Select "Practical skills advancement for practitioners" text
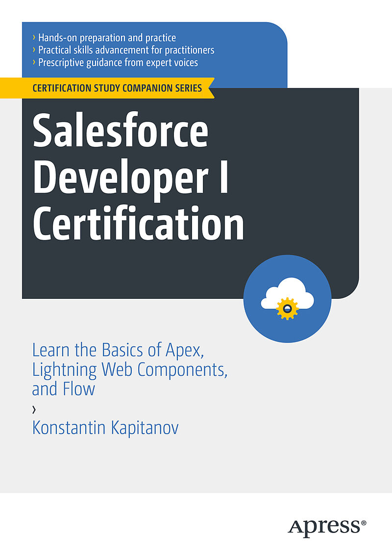 126,50
